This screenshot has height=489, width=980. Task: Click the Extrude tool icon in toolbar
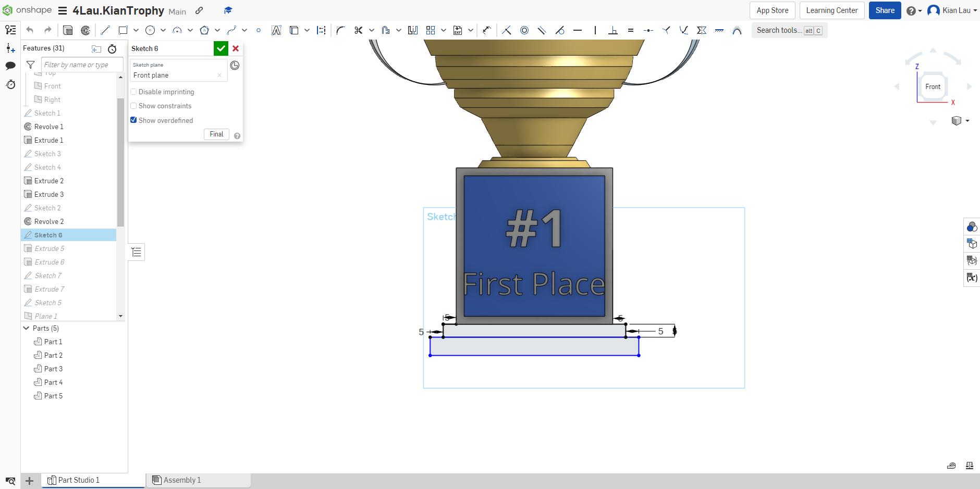(x=68, y=30)
